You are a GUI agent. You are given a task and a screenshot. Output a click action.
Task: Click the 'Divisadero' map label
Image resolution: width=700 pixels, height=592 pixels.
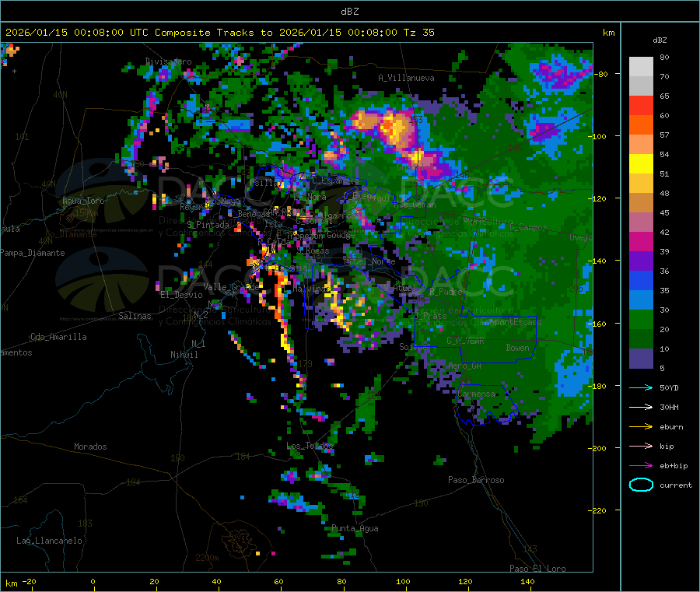tap(168, 61)
